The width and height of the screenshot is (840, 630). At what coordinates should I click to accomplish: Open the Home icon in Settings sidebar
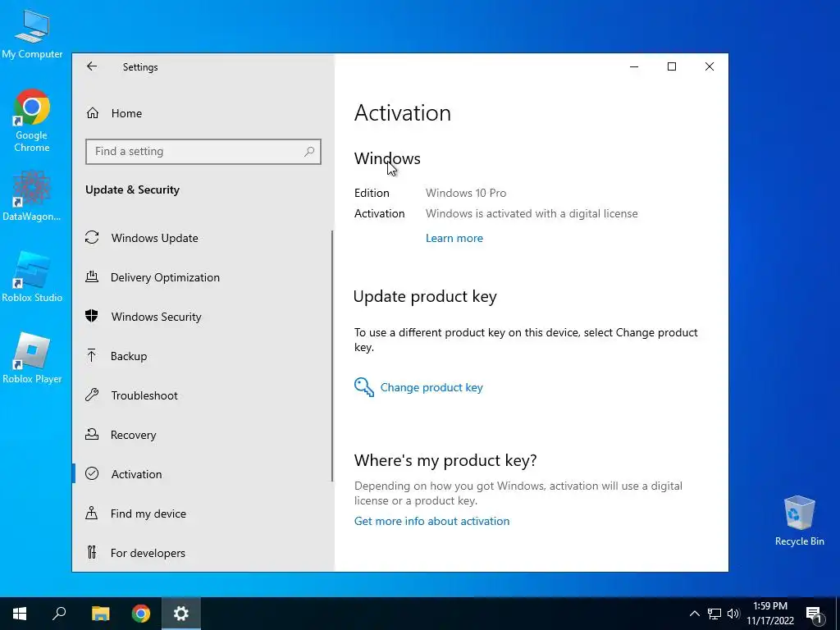(x=93, y=113)
